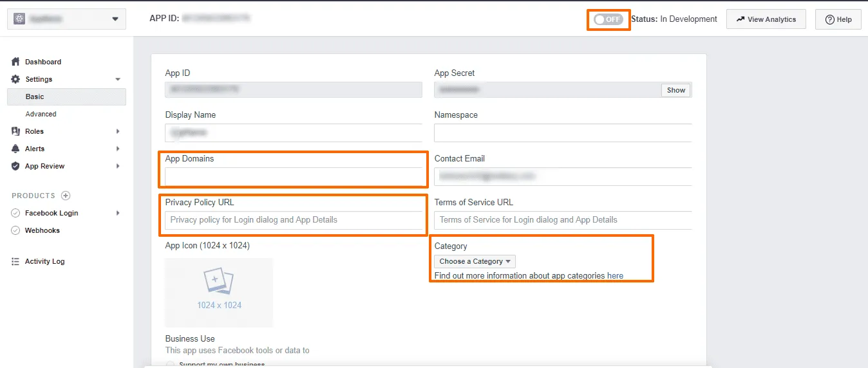Click the Activity Log list icon

click(16, 261)
